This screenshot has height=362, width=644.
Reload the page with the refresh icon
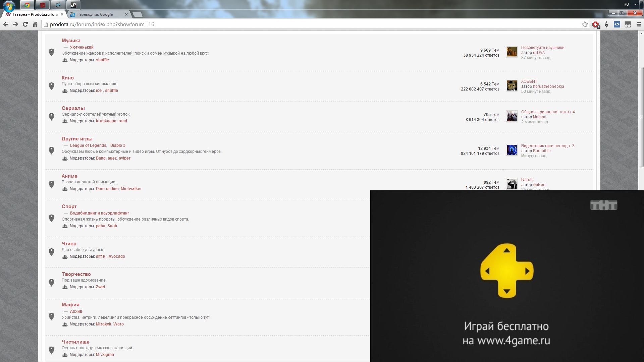click(x=25, y=24)
